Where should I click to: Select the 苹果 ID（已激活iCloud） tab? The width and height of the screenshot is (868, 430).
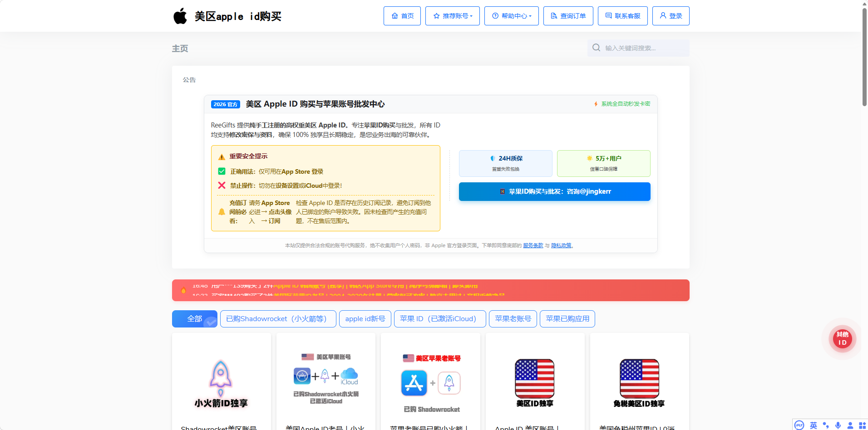(440, 319)
